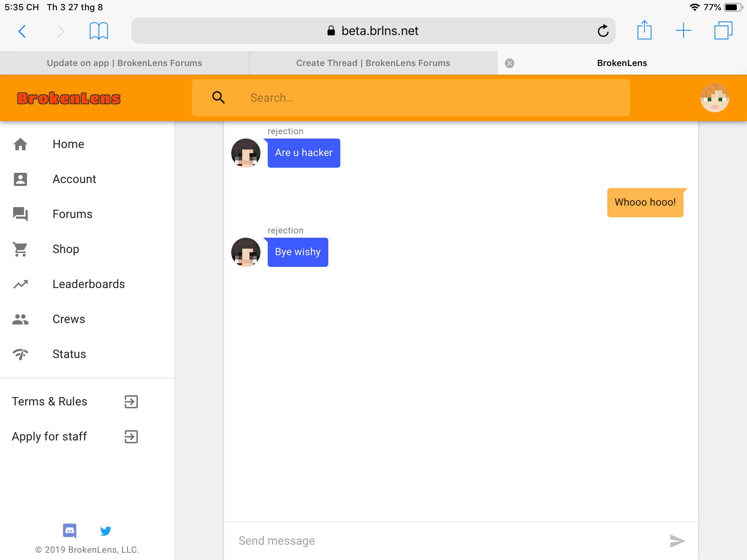Open the Crews people icon
747x560 pixels.
20,319
